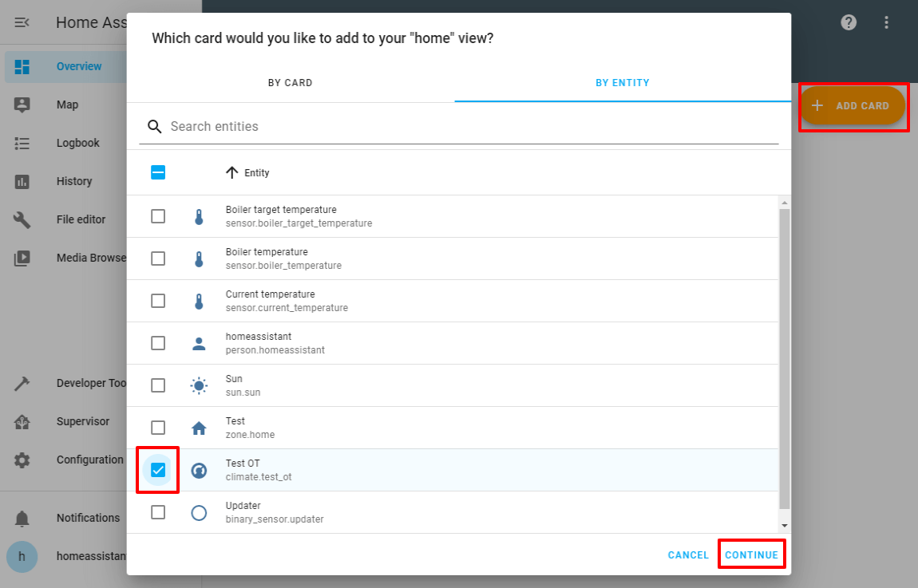Click the History chart icon
This screenshot has width=918, height=588.
[22, 181]
